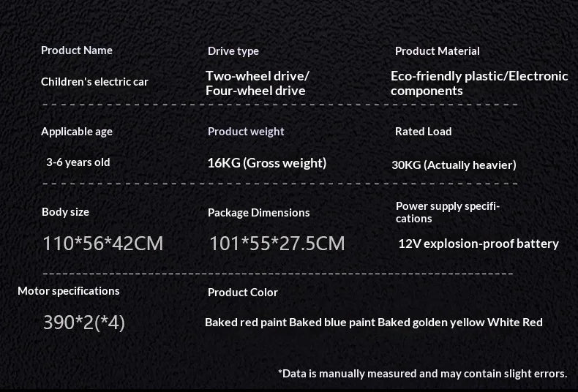Click 'Two-wheel drive/ Four-wheel drive' value
Image resolution: width=578 pixels, height=392 pixels.
[258, 83]
